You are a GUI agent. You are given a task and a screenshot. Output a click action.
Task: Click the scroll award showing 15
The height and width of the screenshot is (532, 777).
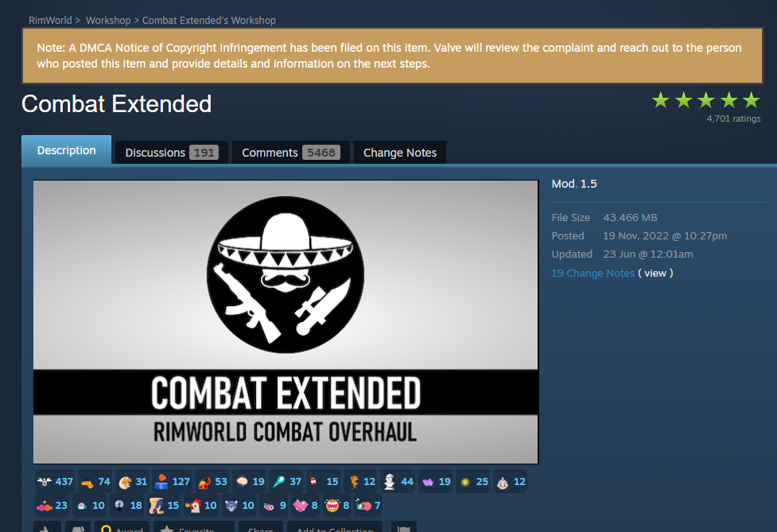pos(164,505)
